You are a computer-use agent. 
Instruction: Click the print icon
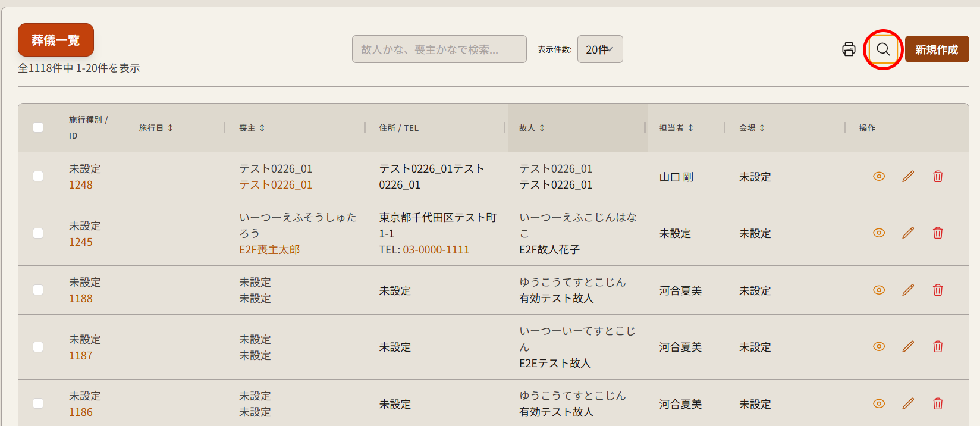pyautogui.click(x=849, y=49)
